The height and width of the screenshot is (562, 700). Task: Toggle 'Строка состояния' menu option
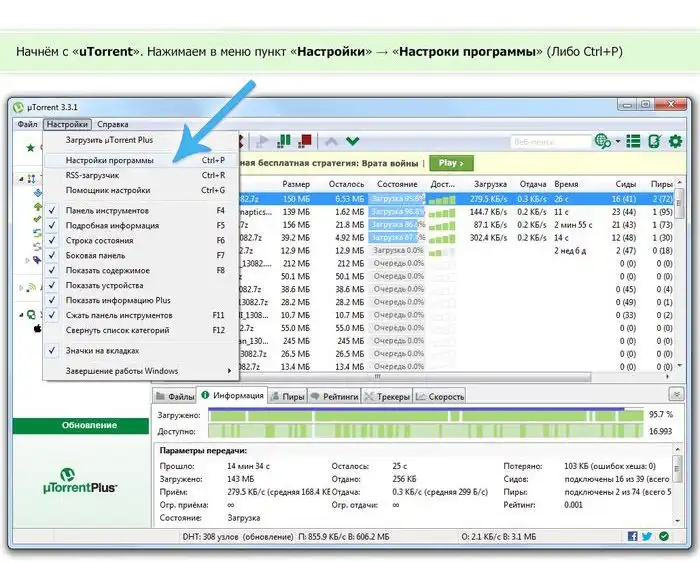pyautogui.click(x=140, y=241)
